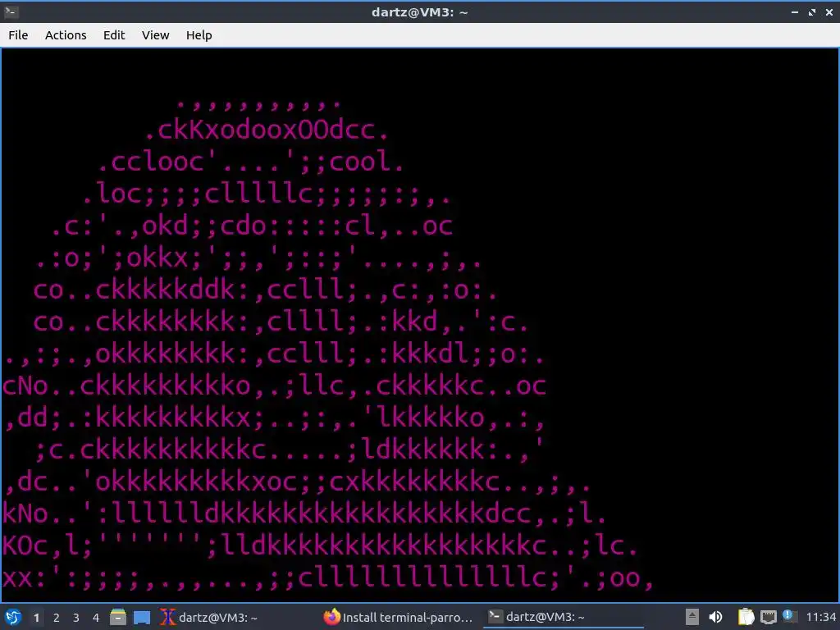
Task: Switch to virtual desktop 4
Action: pyautogui.click(x=96, y=618)
